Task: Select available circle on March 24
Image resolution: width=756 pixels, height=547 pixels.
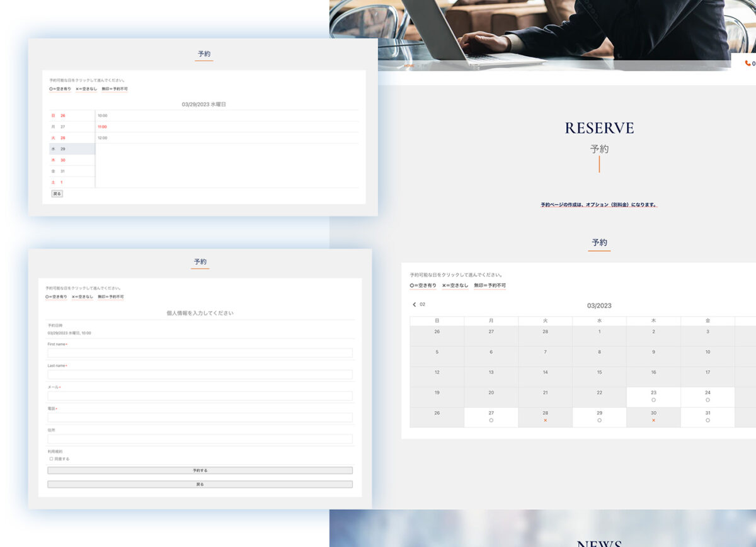Action: pos(707,400)
